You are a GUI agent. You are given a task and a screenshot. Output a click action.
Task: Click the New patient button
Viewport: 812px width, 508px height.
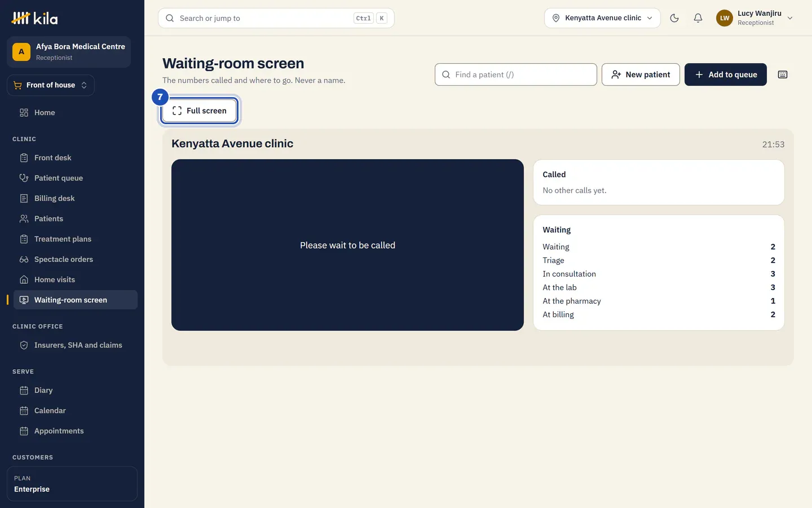coord(641,75)
